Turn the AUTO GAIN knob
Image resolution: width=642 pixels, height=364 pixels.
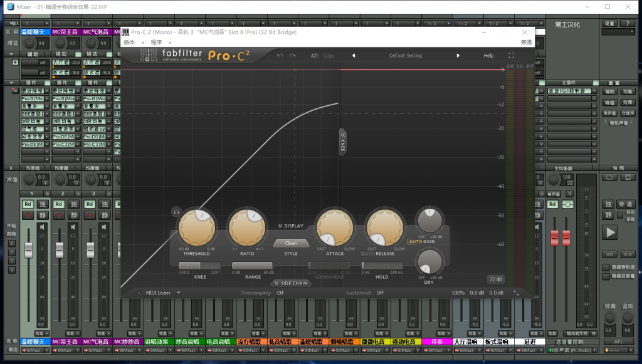coord(429,221)
